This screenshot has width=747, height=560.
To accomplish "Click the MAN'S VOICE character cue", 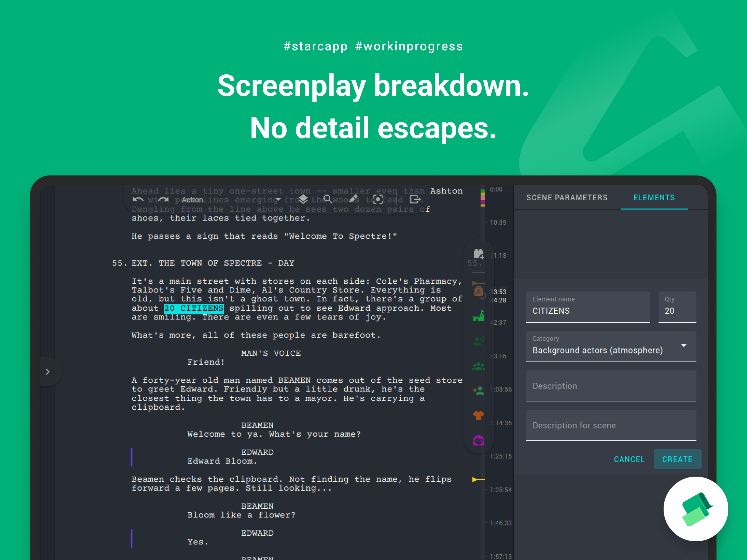I will [271, 353].
